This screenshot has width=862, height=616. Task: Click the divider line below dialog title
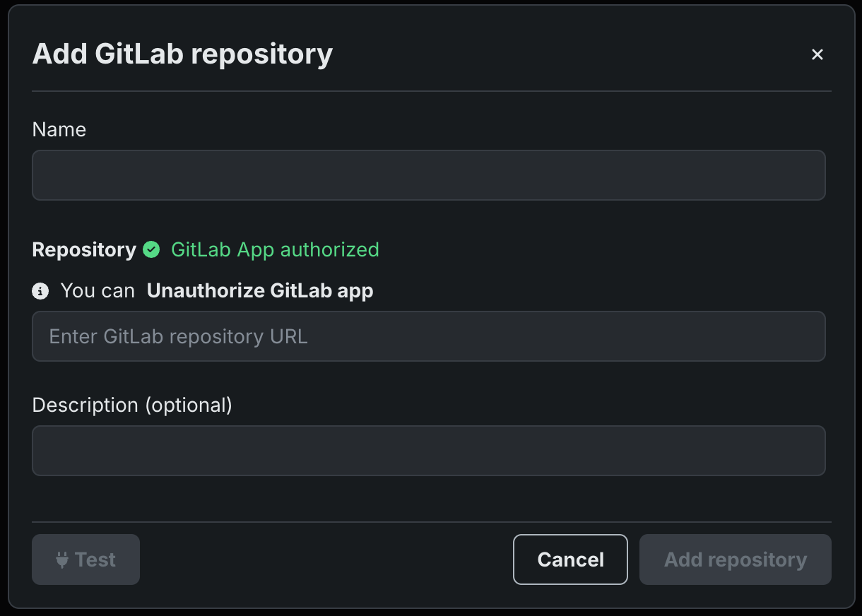coord(431,91)
